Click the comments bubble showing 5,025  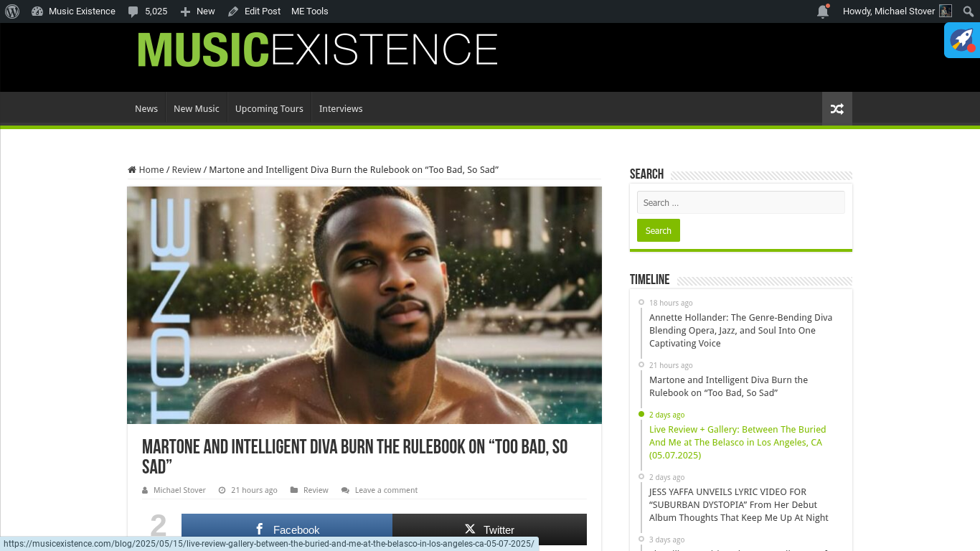pyautogui.click(x=148, y=11)
